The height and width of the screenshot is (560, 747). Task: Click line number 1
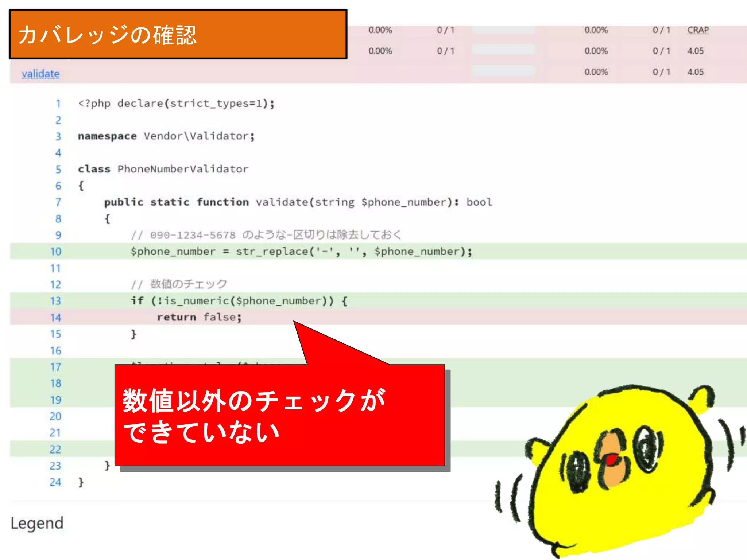[x=58, y=104]
